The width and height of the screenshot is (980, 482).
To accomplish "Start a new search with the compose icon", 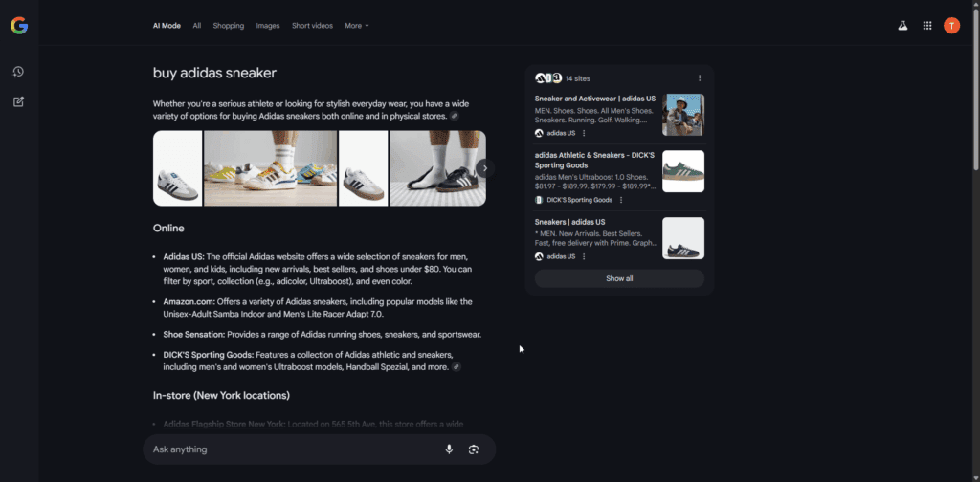I will [18, 101].
